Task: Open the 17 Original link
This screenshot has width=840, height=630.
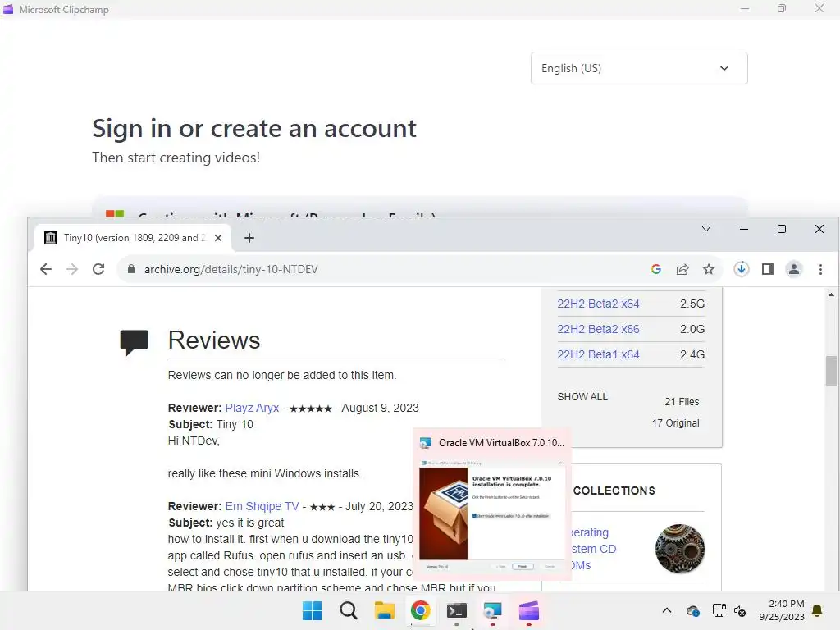Action: tap(676, 422)
